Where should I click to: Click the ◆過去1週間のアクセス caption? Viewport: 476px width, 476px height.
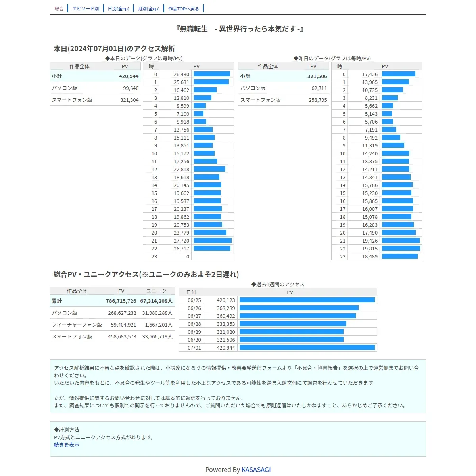pos(278,284)
